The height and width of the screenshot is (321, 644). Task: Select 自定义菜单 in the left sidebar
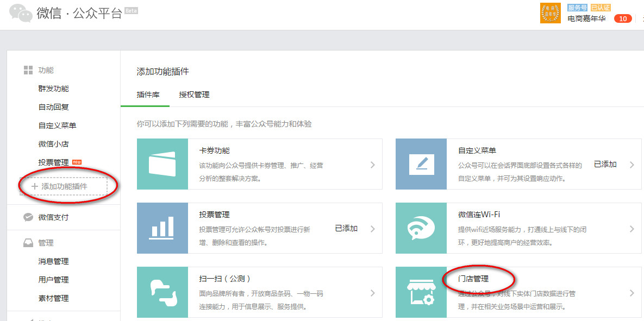coord(58,125)
